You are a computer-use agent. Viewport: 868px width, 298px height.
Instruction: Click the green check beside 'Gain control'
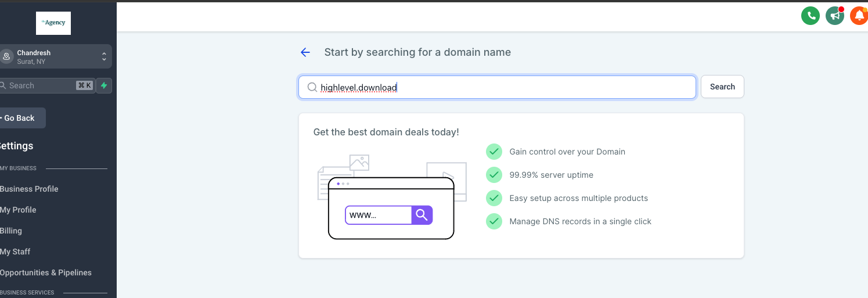(x=494, y=152)
